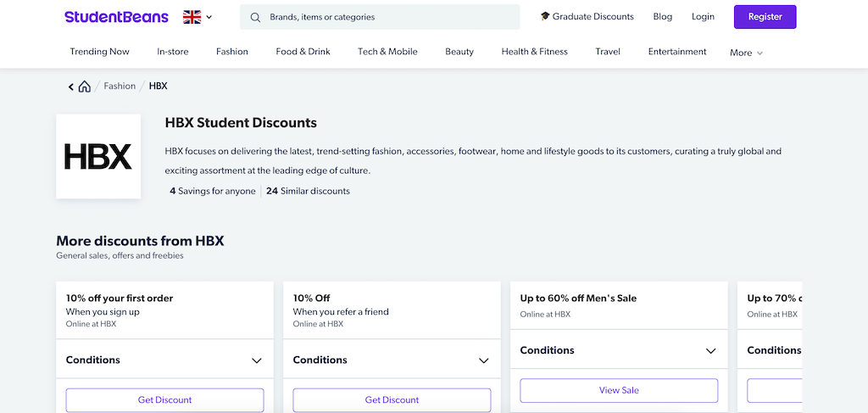Click the HBX brand logo image
Screen dimensions: 868x413
98,156
